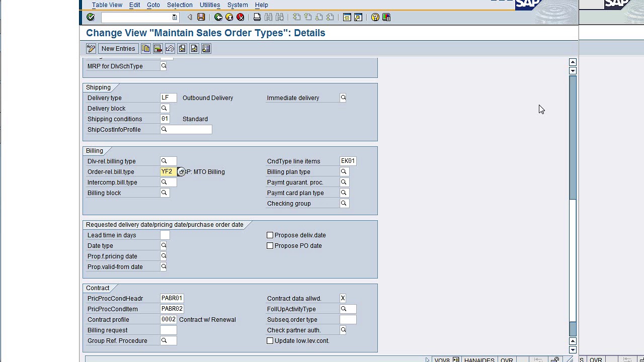Viewport: 644px width, 362px height.
Task: Click the Subseq.order type field
Action: [x=348, y=319]
